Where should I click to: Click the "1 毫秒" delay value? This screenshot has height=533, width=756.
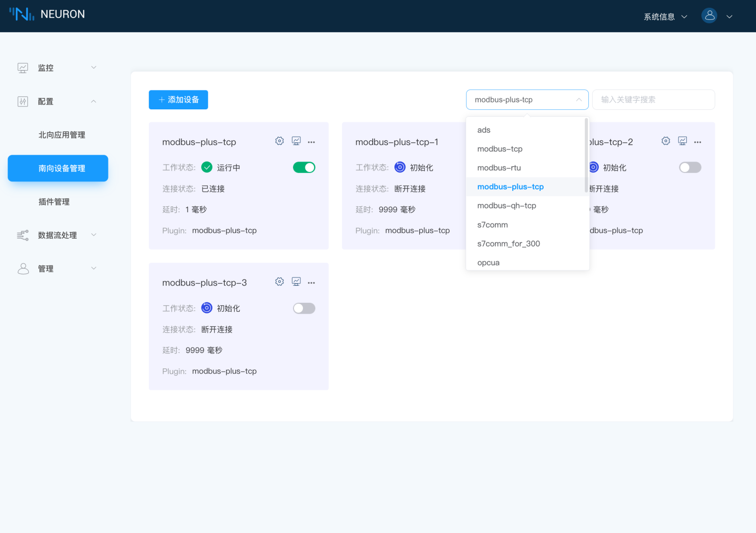(196, 209)
